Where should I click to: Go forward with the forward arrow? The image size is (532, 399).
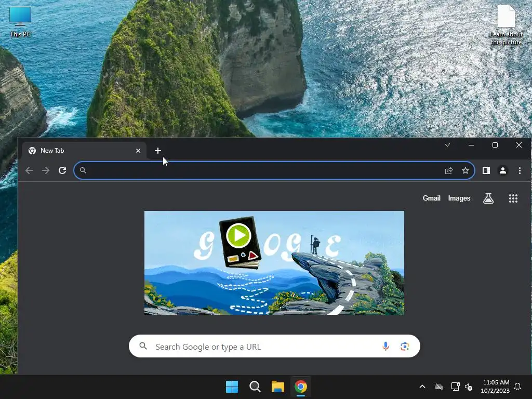coord(46,170)
